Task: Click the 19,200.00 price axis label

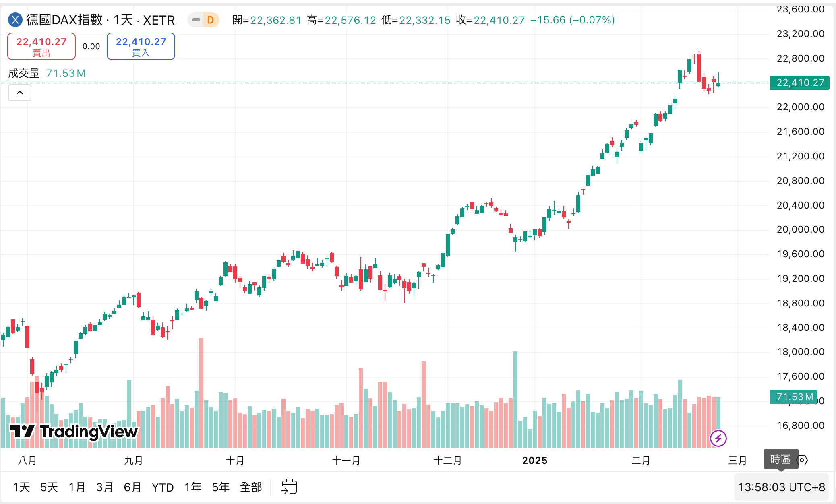Action: click(800, 279)
